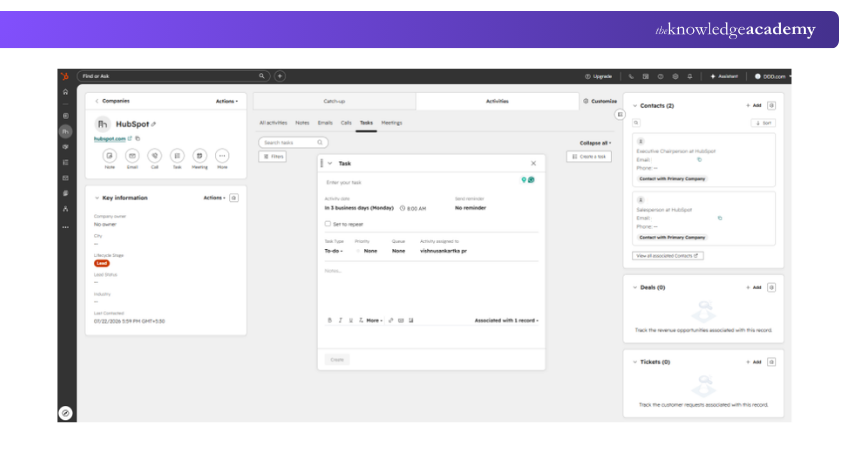This screenshot has height=450, width=850.
Task: Click the Filters button
Action: [x=273, y=157]
